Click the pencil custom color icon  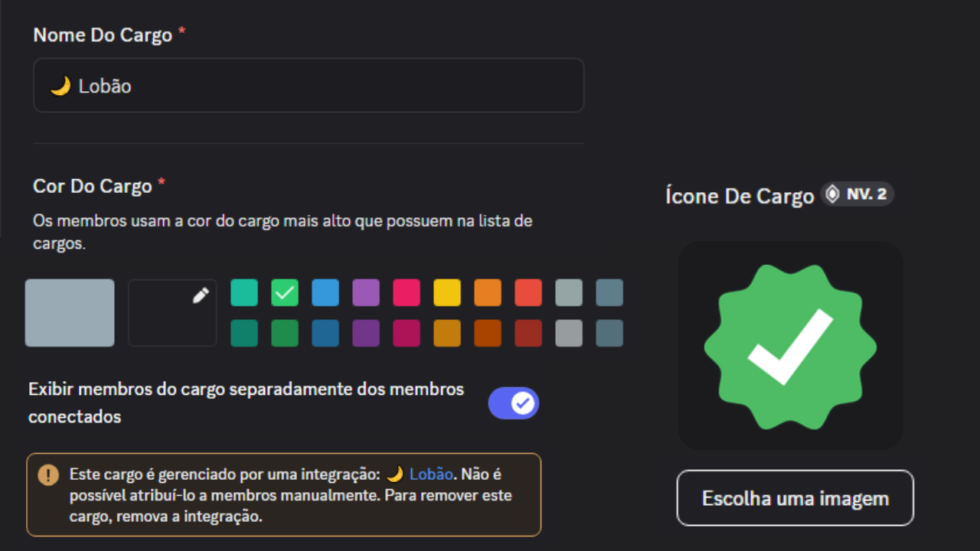201,295
